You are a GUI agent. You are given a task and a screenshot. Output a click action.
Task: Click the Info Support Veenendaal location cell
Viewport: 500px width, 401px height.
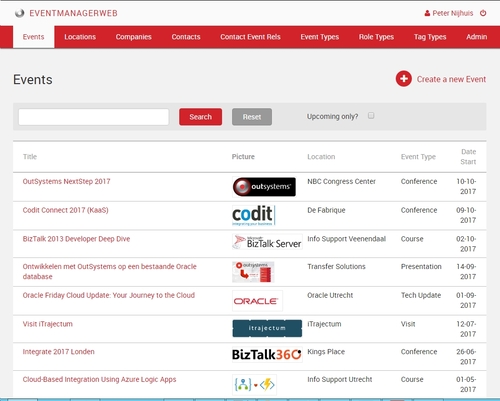point(347,239)
